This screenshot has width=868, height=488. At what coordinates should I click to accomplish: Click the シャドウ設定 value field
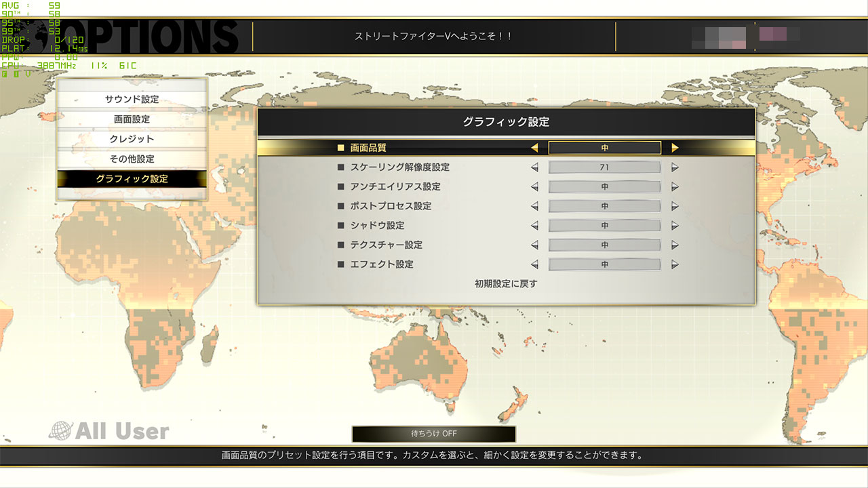pyautogui.click(x=604, y=226)
